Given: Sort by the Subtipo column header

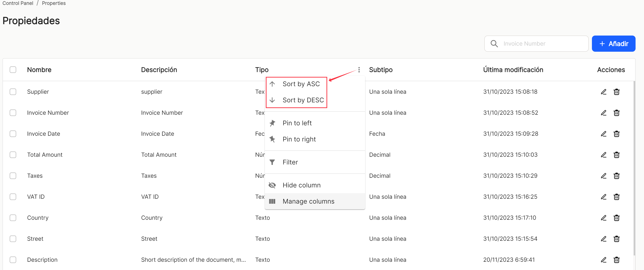Looking at the screenshot, I should 381,70.
